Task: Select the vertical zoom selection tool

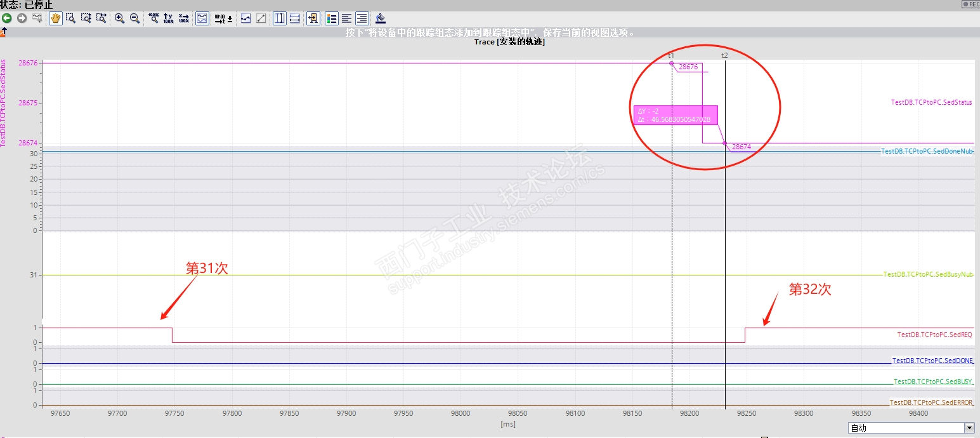Action: pyautogui.click(x=86, y=18)
